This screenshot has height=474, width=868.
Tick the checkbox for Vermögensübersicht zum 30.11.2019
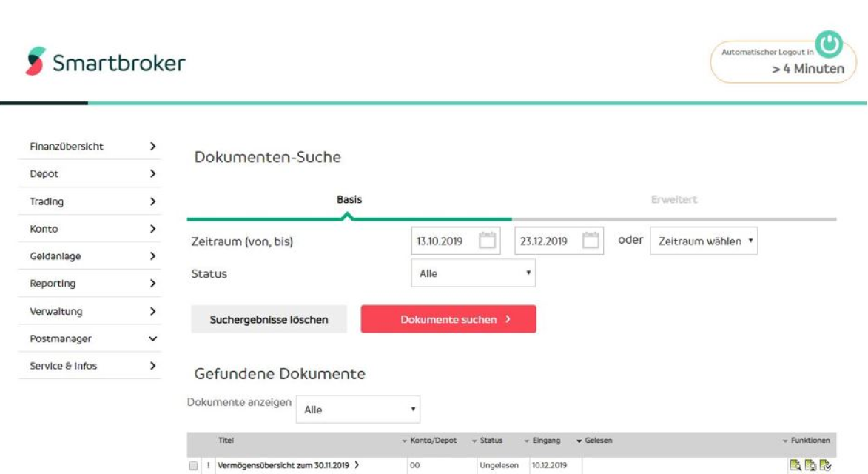click(193, 466)
